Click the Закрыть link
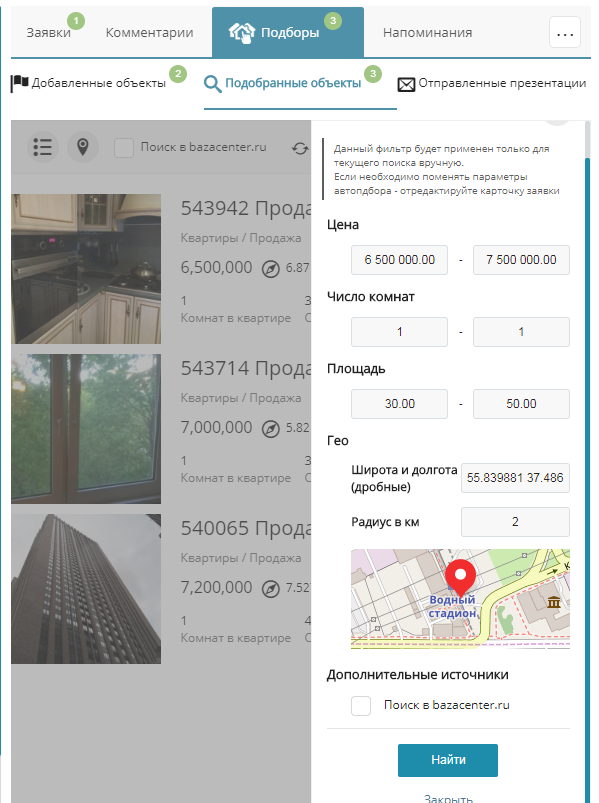The height and width of the screenshot is (803, 599). [x=448, y=798]
